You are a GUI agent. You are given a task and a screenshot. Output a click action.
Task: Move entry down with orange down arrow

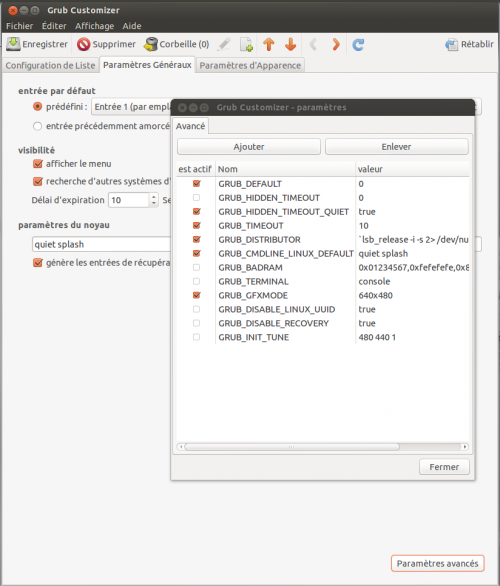tap(290, 44)
